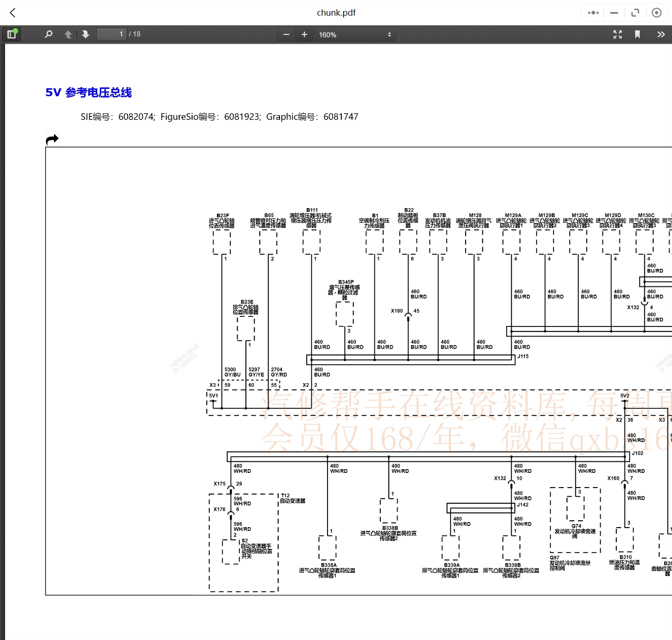Go to previous page arrow
Viewport: 672px width, 640px height.
68,34
